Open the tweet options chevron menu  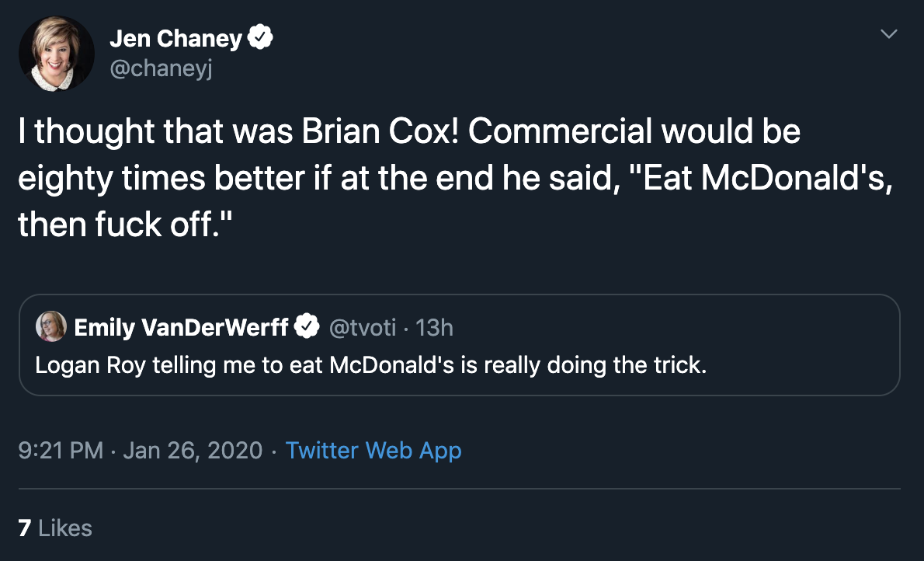point(889,34)
